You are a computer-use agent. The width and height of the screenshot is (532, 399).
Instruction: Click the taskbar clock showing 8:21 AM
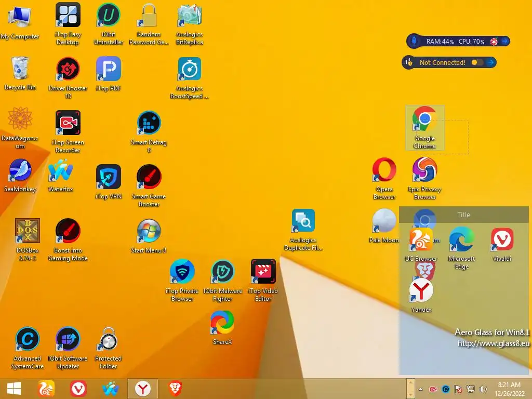(x=509, y=389)
